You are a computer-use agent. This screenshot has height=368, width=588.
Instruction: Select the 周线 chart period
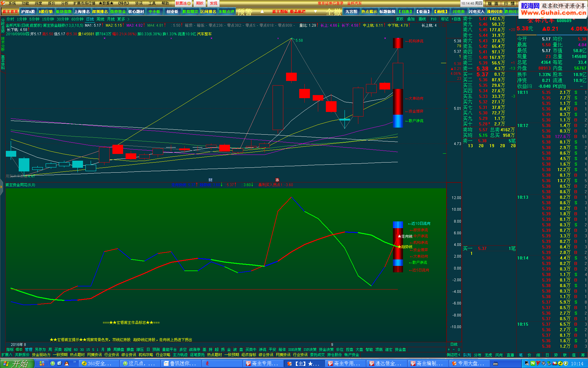click(x=100, y=19)
